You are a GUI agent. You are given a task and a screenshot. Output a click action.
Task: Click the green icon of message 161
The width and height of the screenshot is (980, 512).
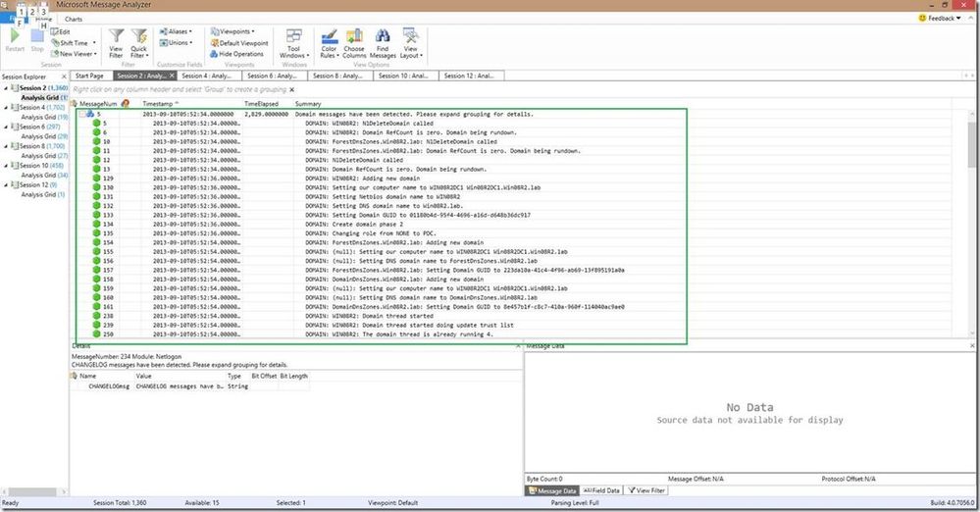point(96,306)
